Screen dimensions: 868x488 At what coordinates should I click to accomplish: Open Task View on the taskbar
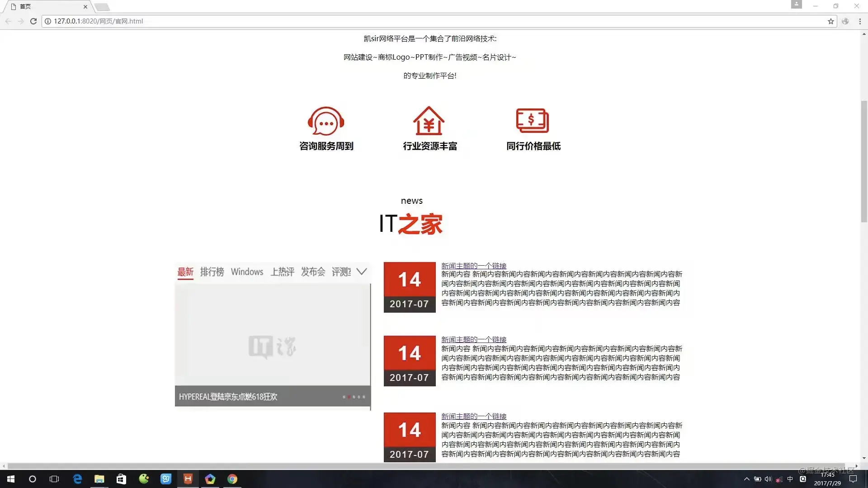click(x=54, y=479)
